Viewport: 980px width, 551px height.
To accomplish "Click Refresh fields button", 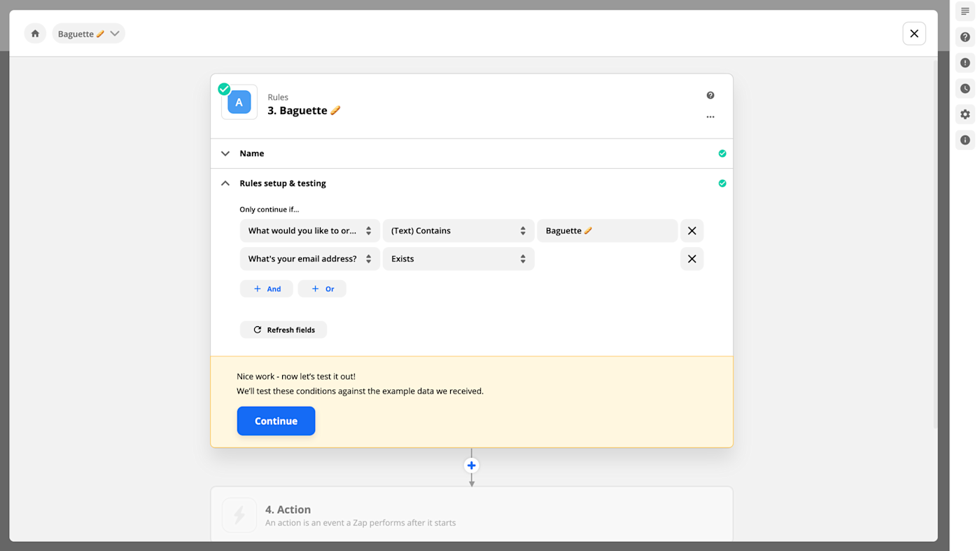I will pos(283,330).
